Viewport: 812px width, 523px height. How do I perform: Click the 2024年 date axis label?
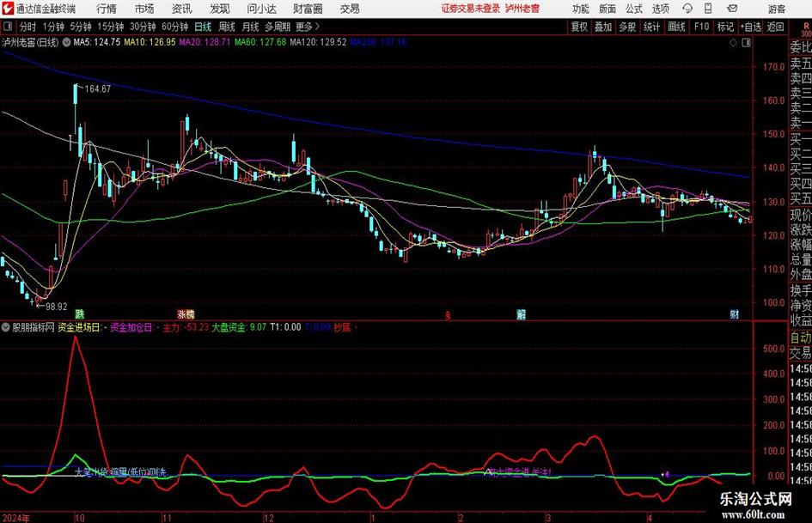pos(16,518)
